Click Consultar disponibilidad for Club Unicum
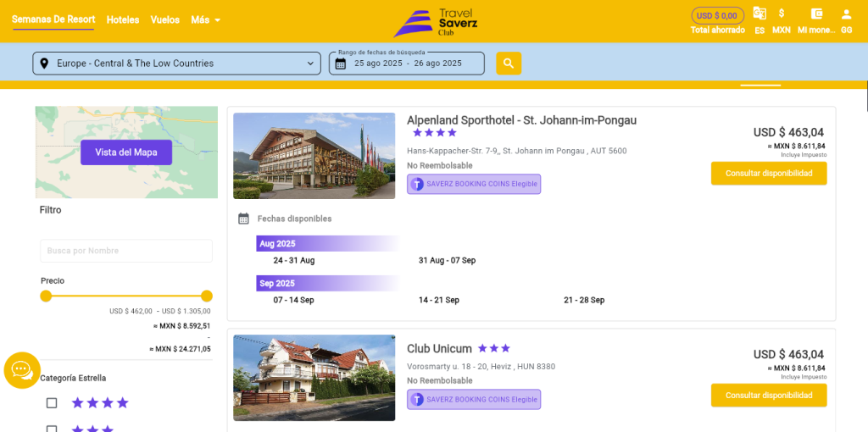Screen dimensions: 868x432 coord(769,396)
